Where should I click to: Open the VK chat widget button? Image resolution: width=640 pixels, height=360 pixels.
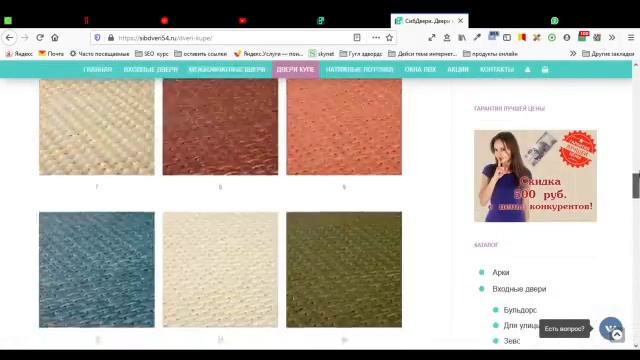coord(610,329)
